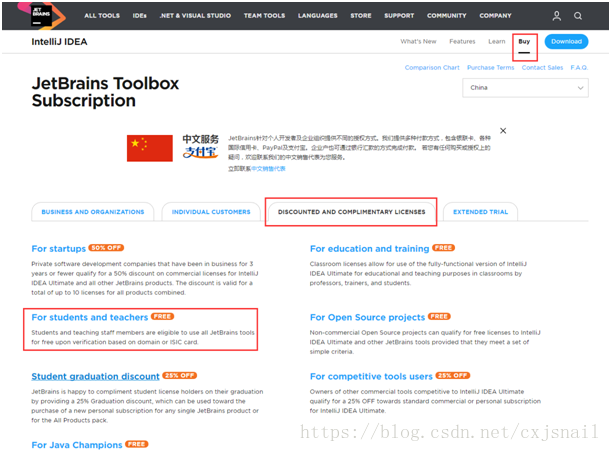Image resolution: width=611 pixels, height=452 pixels.
Task: Open the F.A.Q. link
Action: click(x=579, y=67)
